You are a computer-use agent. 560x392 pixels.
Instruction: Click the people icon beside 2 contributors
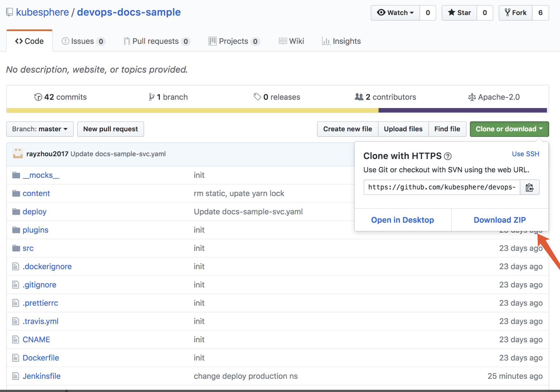pos(359,97)
